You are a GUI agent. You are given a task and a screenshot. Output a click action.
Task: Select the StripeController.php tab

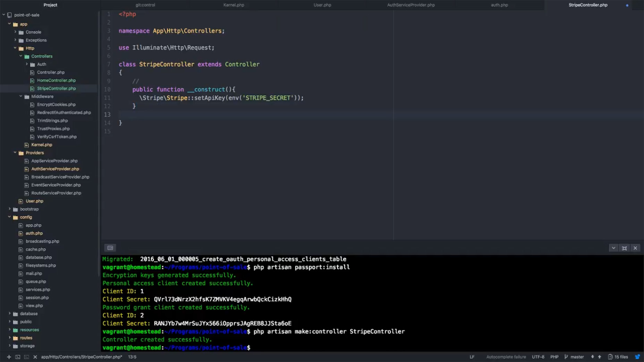coord(588,5)
